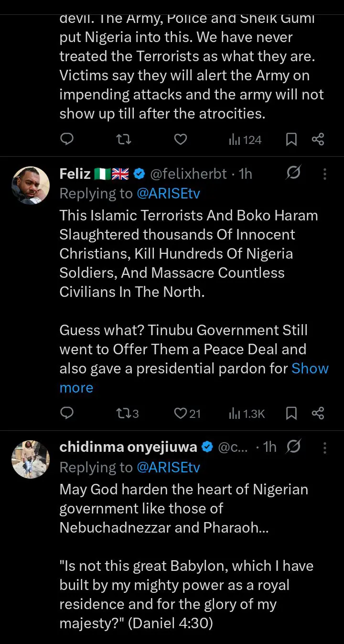Reply to Feliz's post

pos(67,413)
